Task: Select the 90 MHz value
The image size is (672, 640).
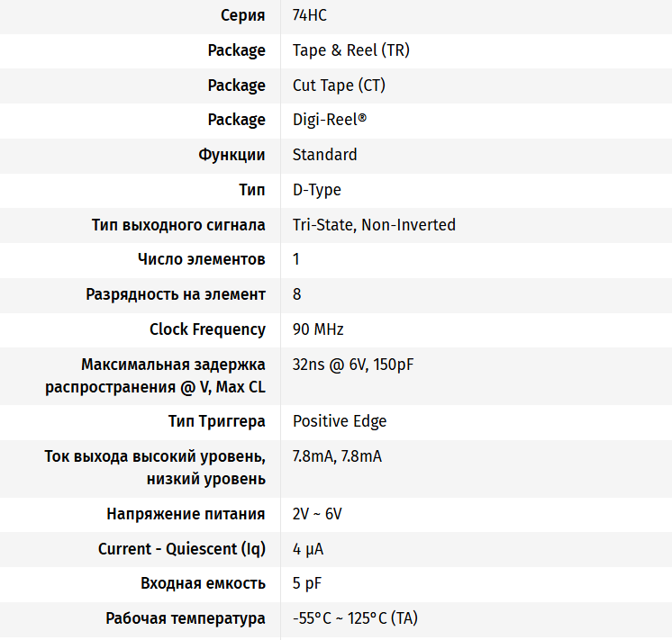Action: pos(318,329)
